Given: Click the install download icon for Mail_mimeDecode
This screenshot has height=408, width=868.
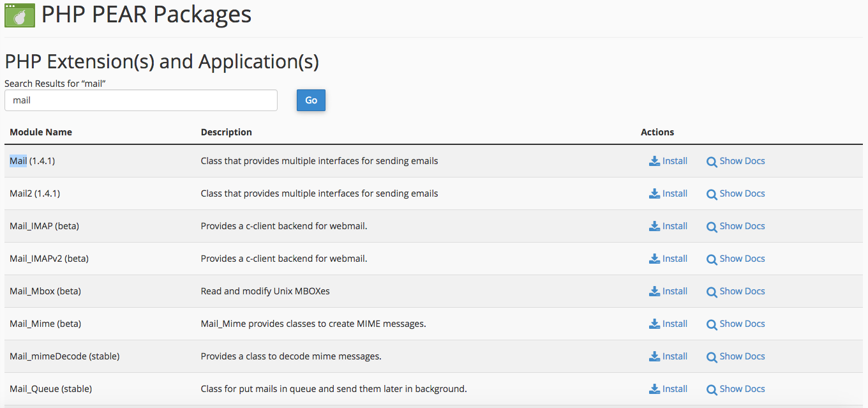Looking at the screenshot, I should [654, 356].
